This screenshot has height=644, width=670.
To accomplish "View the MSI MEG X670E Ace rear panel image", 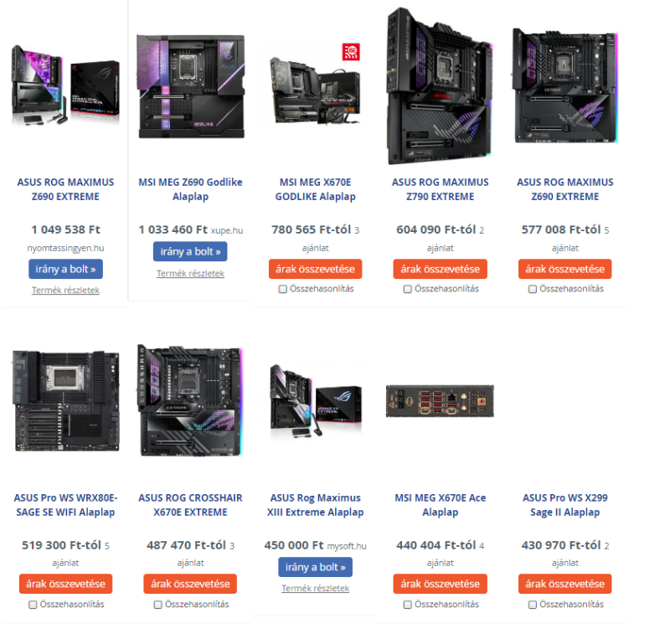I will coord(440,401).
